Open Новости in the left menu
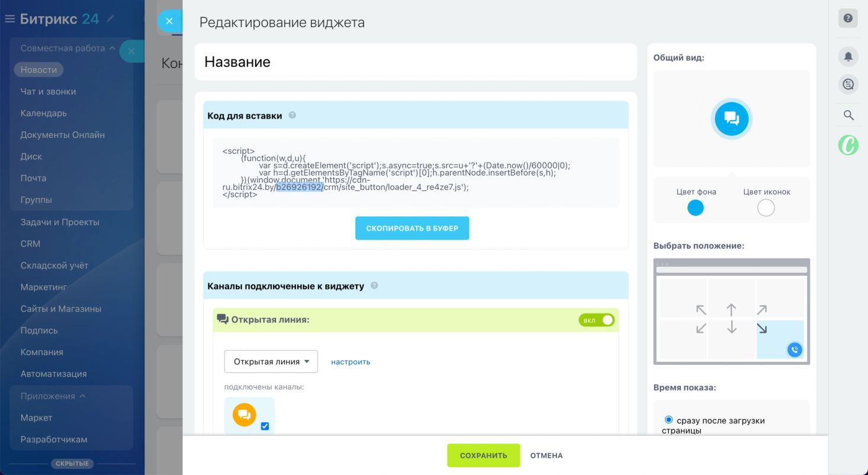 [38, 70]
